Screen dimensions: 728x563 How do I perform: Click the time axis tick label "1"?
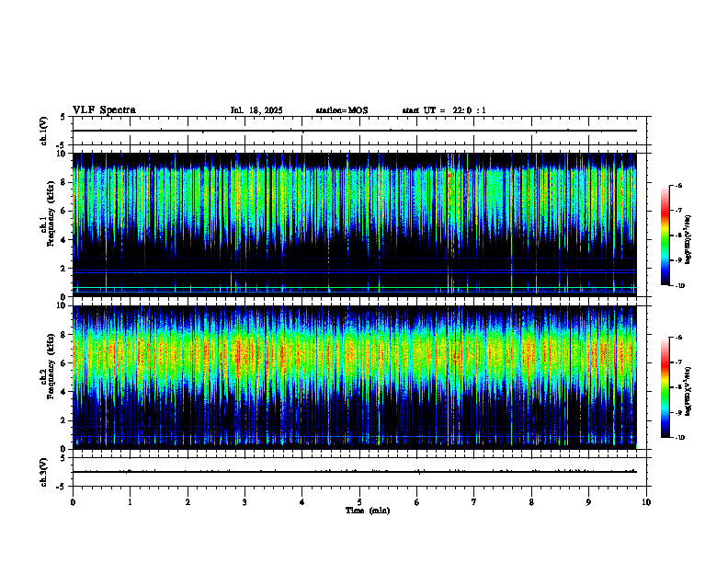click(130, 502)
